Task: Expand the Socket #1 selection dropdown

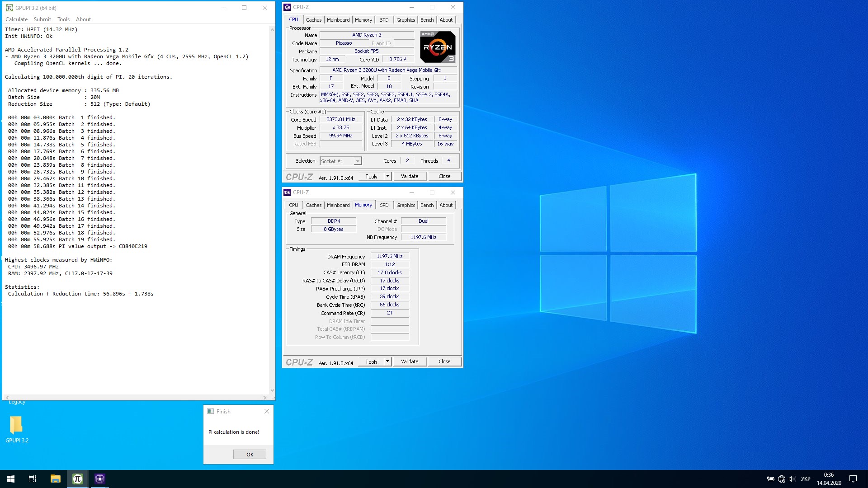Action: click(357, 161)
